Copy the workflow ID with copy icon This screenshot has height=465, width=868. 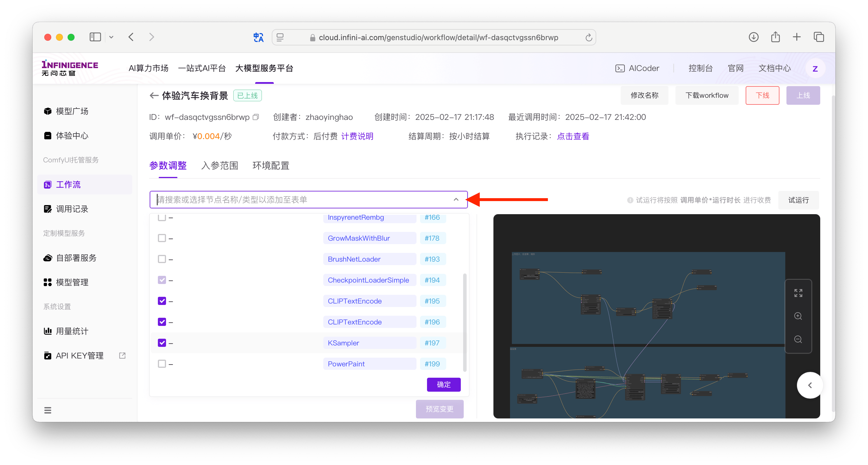tap(256, 117)
